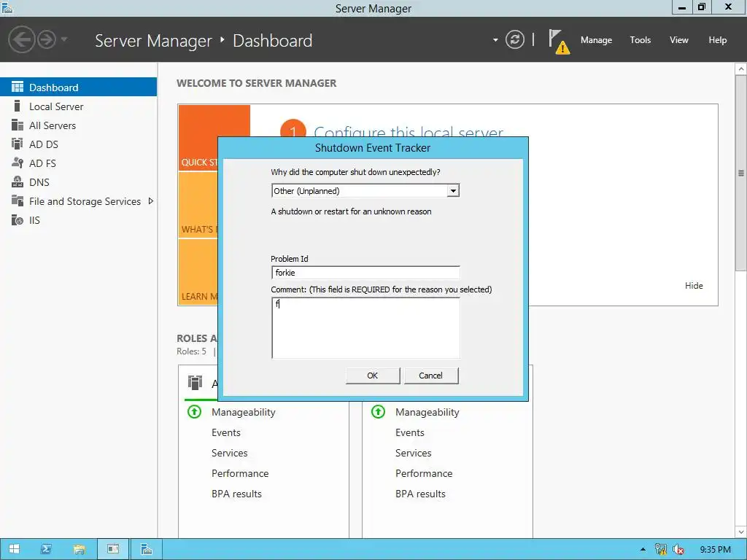Open Services in left role tile
Image resolution: width=747 pixels, height=560 pixels.
[229, 453]
